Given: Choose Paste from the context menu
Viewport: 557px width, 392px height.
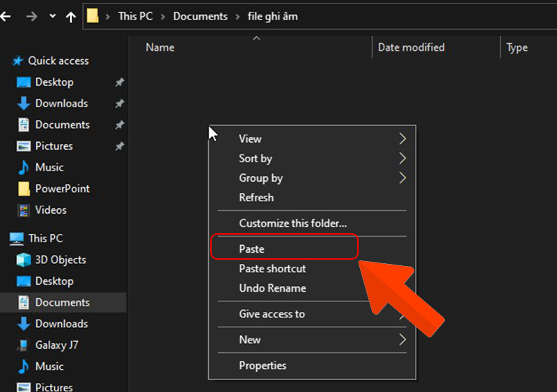Looking at the screenshot, I should (312, 249).
